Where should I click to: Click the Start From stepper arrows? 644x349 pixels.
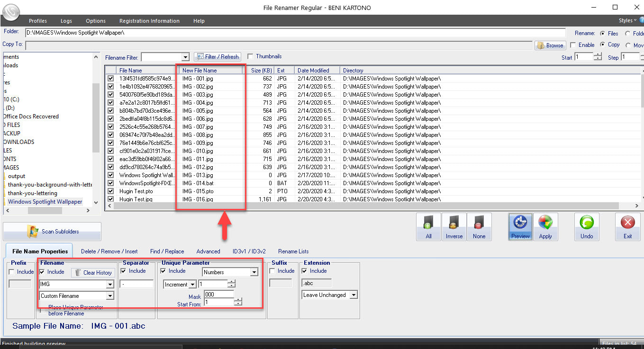click(x=238, y=302)
